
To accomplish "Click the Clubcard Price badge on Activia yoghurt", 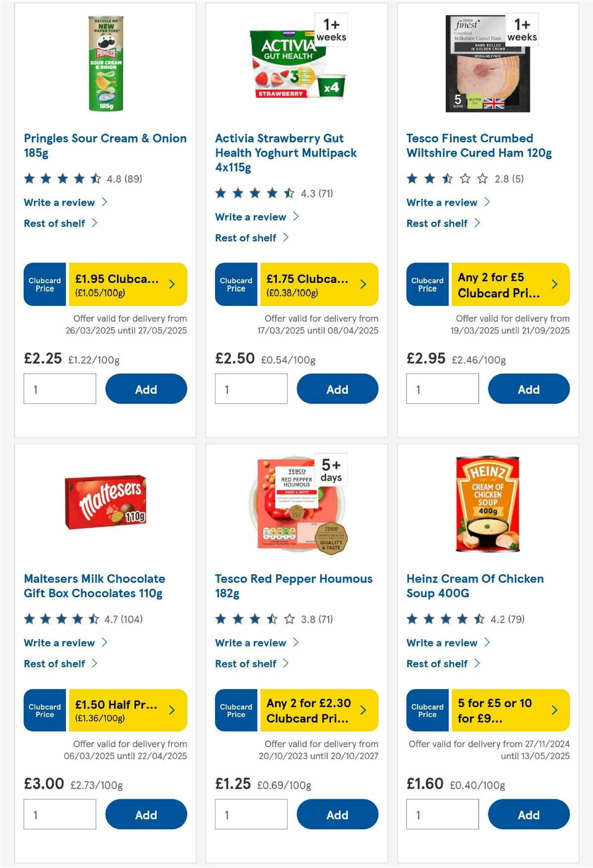I will tap(236, 284).
